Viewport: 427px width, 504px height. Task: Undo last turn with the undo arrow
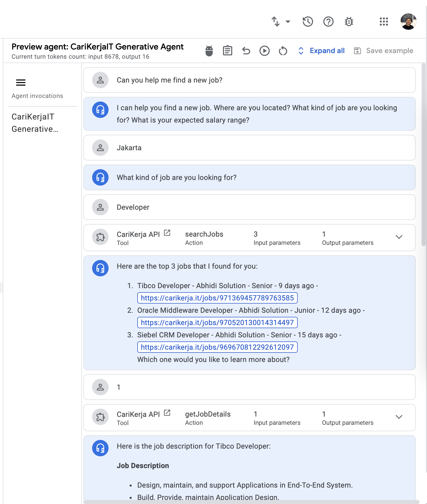pos(246,51)
